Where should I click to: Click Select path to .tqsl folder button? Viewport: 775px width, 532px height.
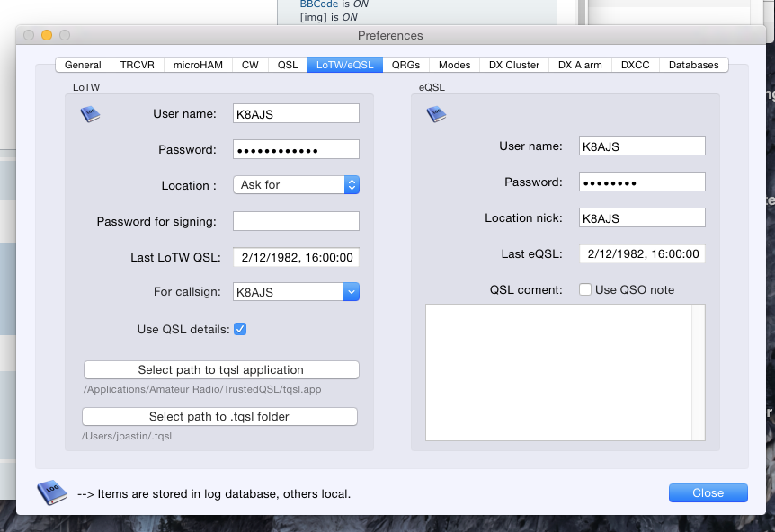pos(219,416)
